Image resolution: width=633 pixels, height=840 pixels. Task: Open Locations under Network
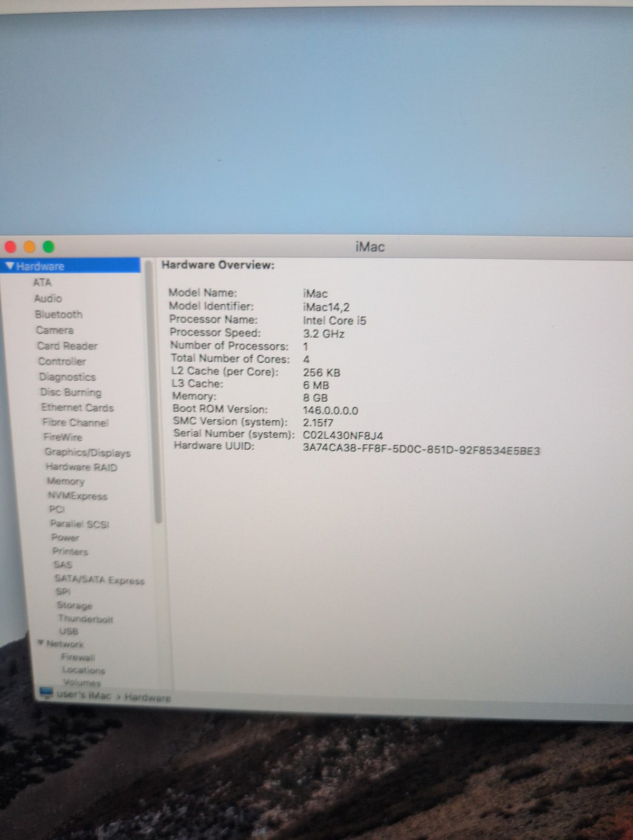(x=83, y=670)
